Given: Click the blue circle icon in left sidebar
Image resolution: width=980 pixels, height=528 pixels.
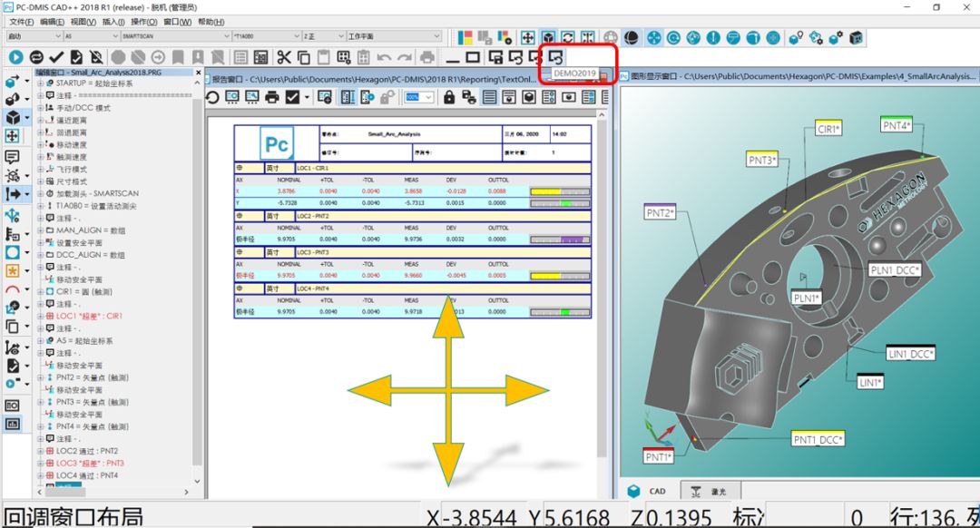Looking at the screenshot, I should click(13, 252).
